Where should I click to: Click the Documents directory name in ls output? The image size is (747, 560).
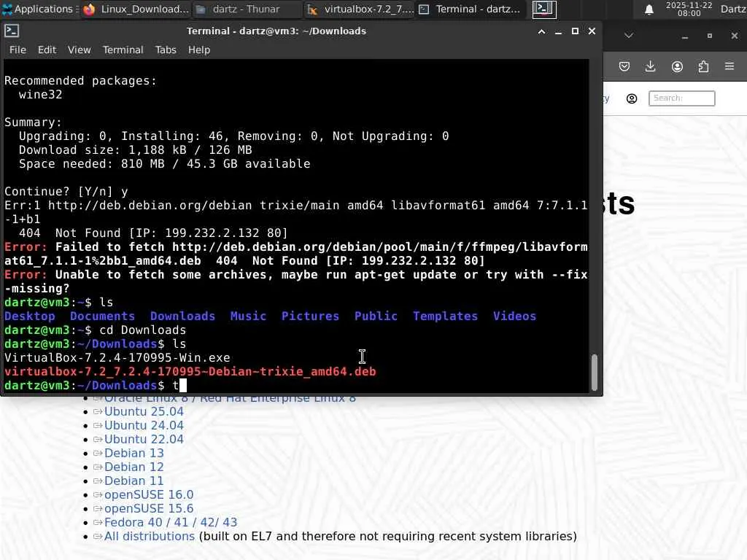click(102, 316)
